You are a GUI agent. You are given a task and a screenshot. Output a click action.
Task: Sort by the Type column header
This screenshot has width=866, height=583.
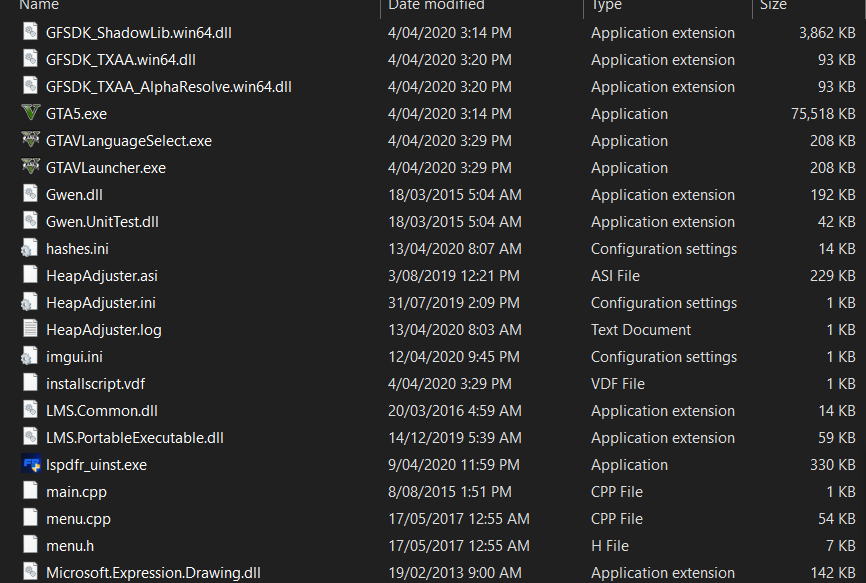606,6
